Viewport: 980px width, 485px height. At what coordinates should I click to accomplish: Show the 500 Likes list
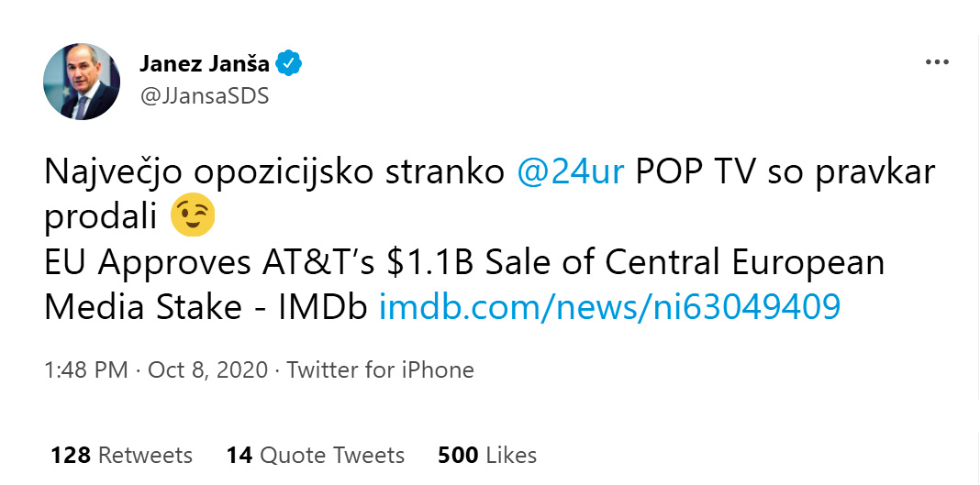pyautogui.click(x=487, y=455)
